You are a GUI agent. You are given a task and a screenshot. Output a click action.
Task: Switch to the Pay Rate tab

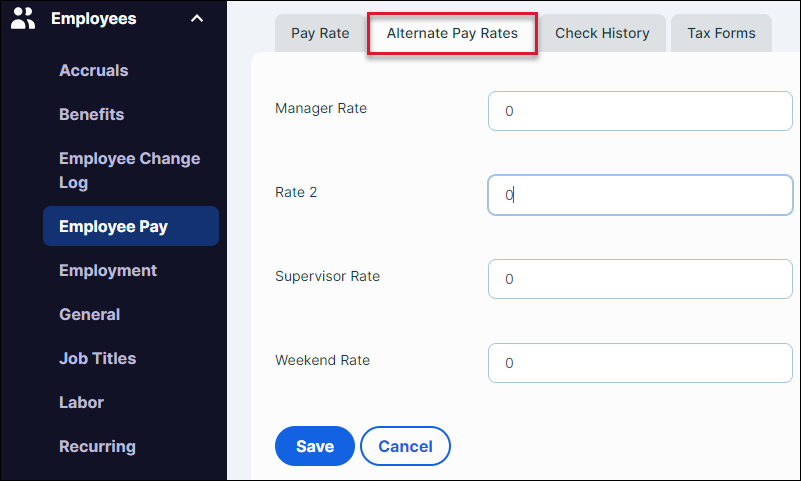(320, 33)
